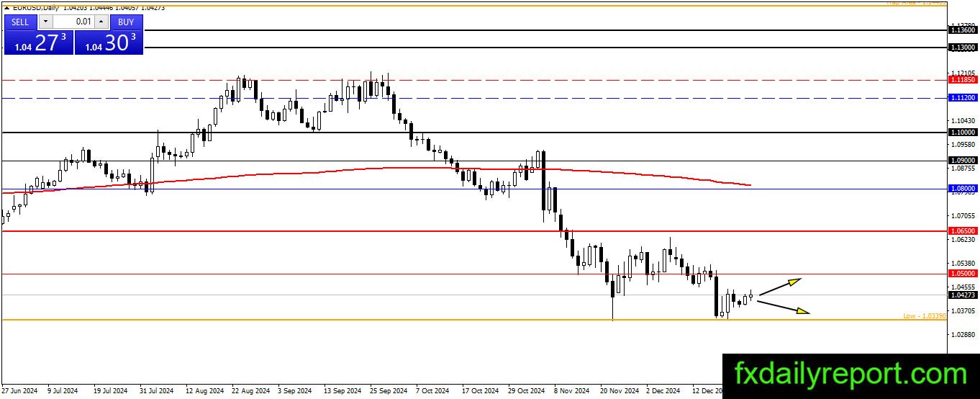980x399 pixels.
Task: Select the 0.01 volume input field
Action: (73, 22)
